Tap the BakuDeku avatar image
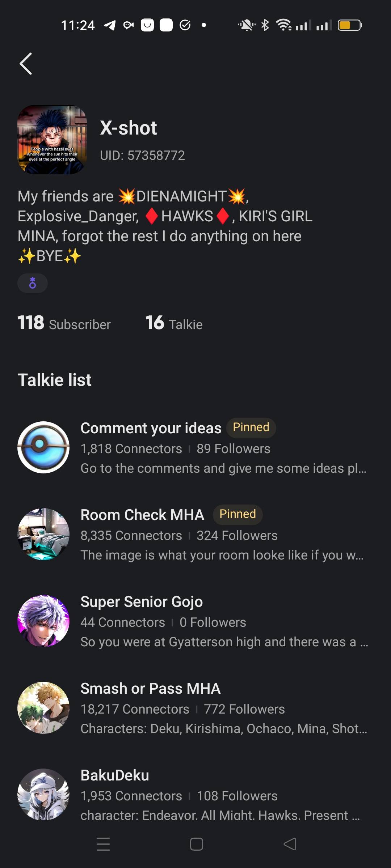The image size is (391, 868). tap(43, 795)
